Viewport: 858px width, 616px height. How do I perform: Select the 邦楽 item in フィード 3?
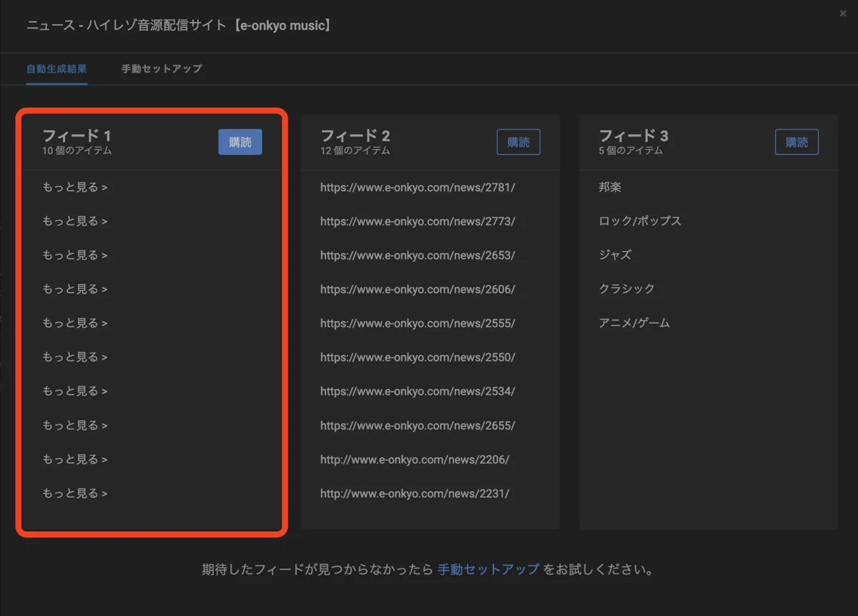pyautogui.click(x=611, y=187)
